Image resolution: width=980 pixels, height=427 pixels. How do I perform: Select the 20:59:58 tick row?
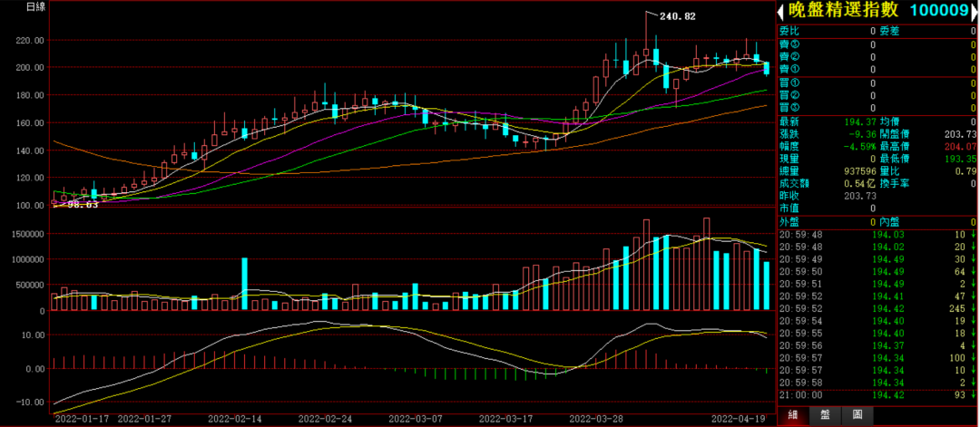[x=877, y=383]
